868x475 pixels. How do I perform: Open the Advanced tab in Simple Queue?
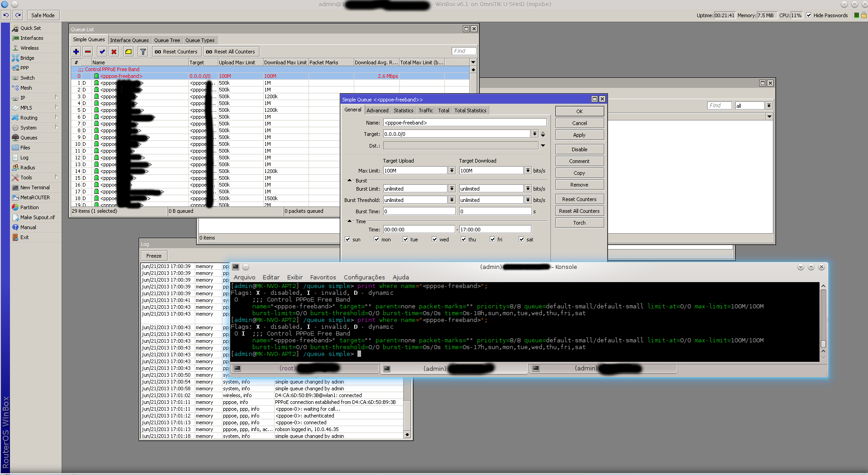[x=377, y=110]
